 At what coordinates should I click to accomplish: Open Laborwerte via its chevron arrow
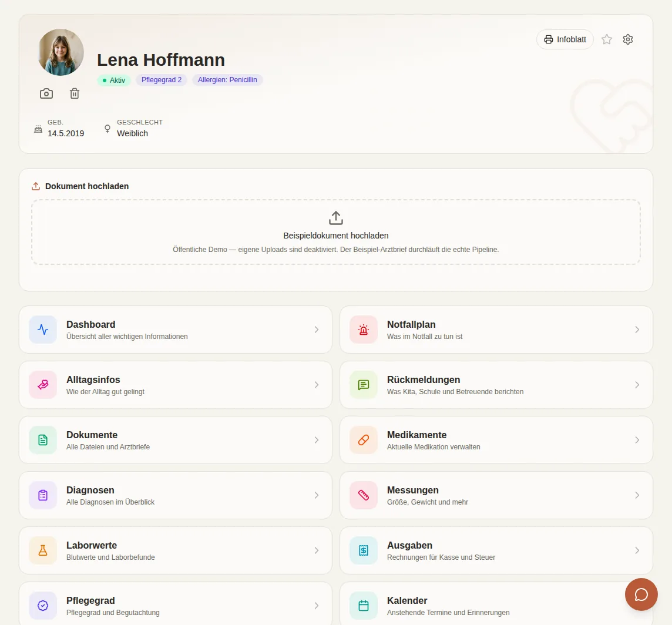pos(316,550)
